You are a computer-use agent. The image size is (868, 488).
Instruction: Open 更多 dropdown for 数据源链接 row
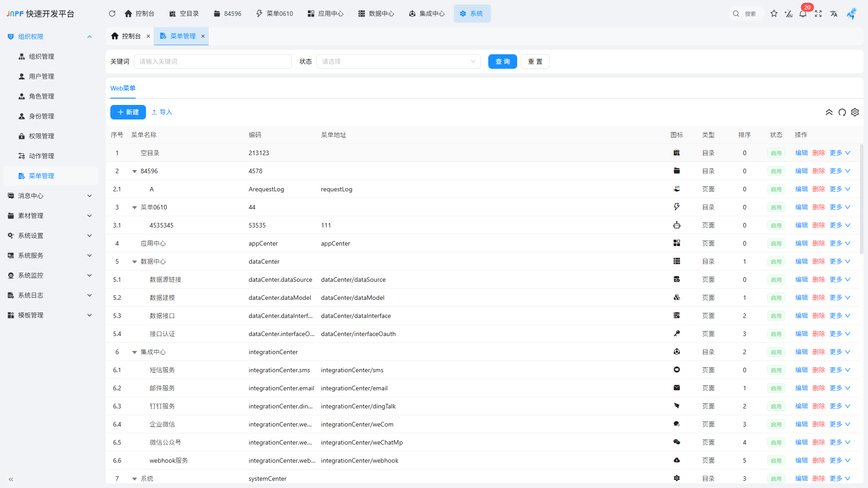840,280
